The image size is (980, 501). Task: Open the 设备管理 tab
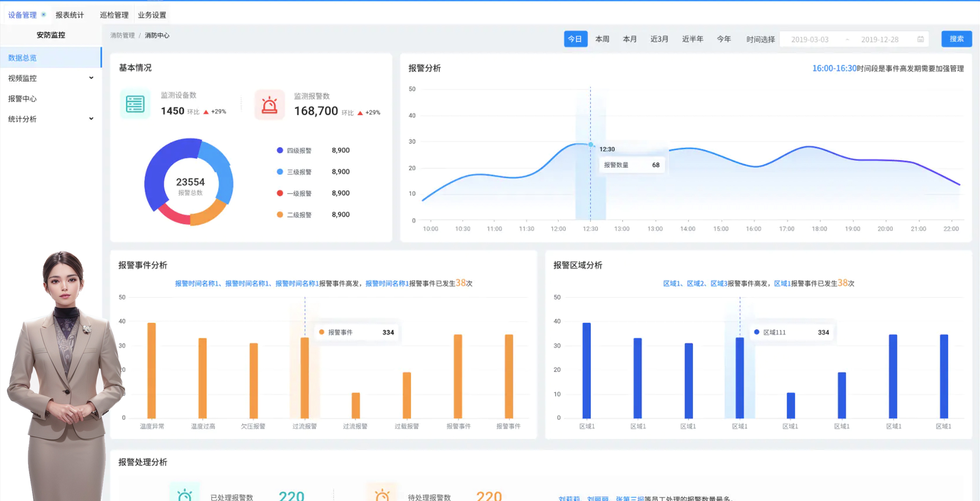click(23, 15)
